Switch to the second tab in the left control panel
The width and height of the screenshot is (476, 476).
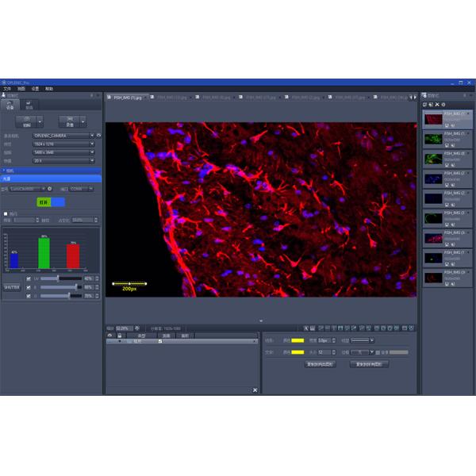[x=29, y=105]
